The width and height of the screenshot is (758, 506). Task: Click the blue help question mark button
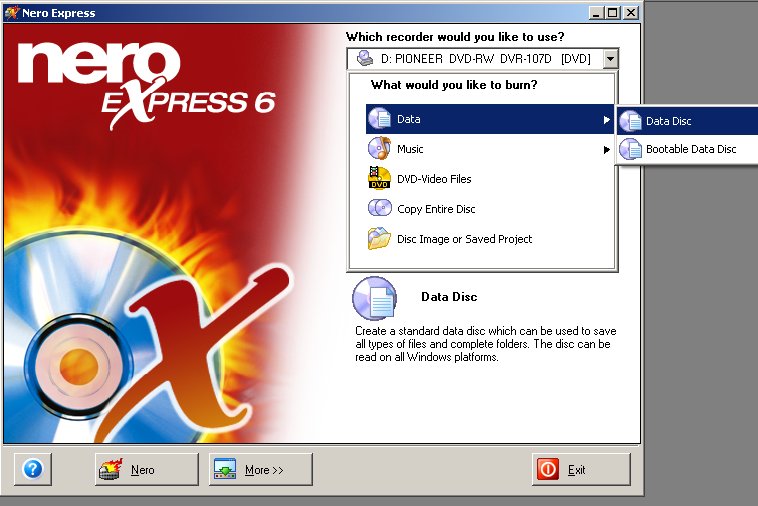coord(33,469)
